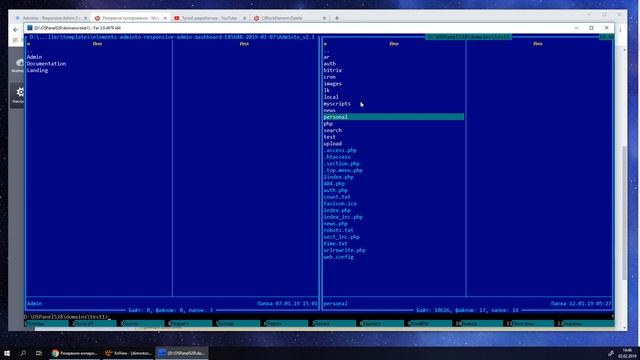Open the Windows Start menu
This screenshot has width=640, height=360.
point(7,353)
